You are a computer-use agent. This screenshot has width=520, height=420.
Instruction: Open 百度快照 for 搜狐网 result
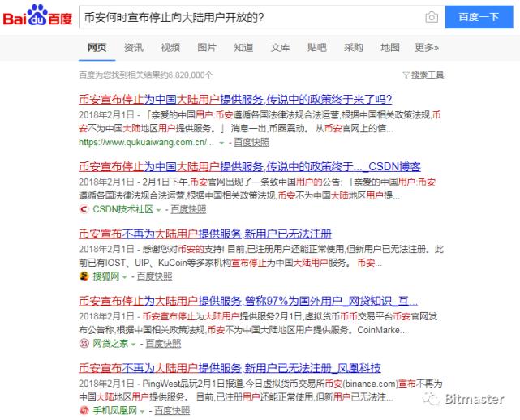[x=155, y=276]
